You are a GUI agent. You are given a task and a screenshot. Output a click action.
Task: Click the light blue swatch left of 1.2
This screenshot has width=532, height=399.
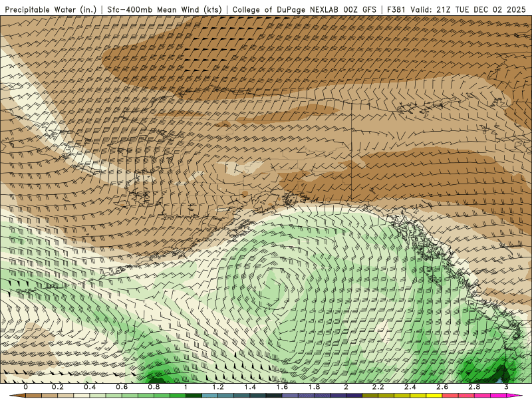coord(209,396)
